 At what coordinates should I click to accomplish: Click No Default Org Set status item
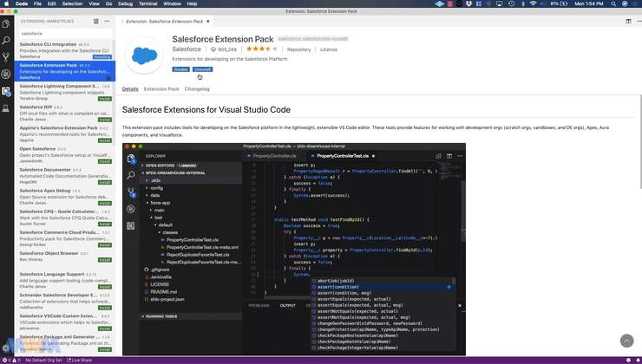43,361
